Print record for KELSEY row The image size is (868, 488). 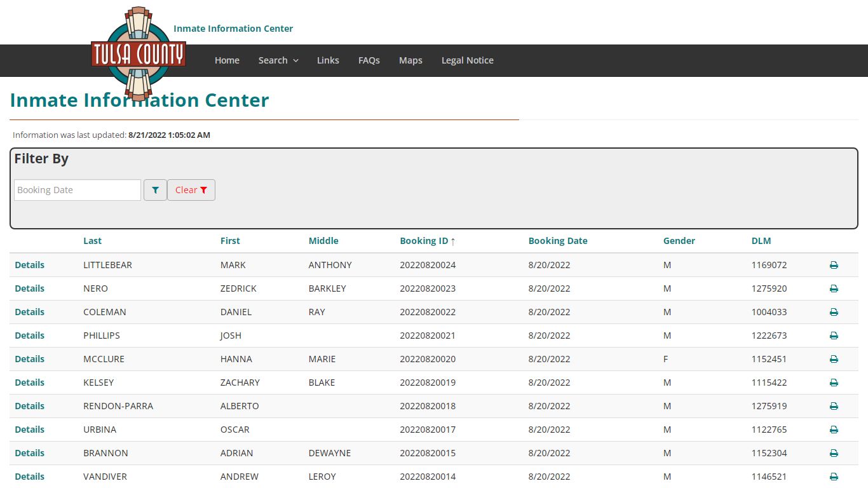coord(834,383)
